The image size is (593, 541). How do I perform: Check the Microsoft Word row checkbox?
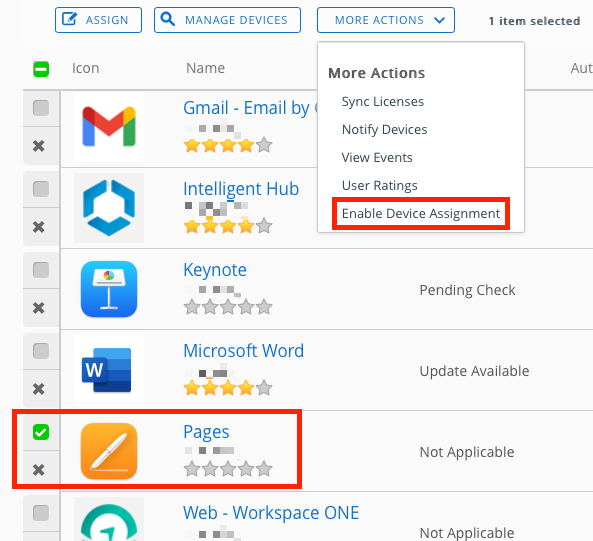(x=41, y=351)
